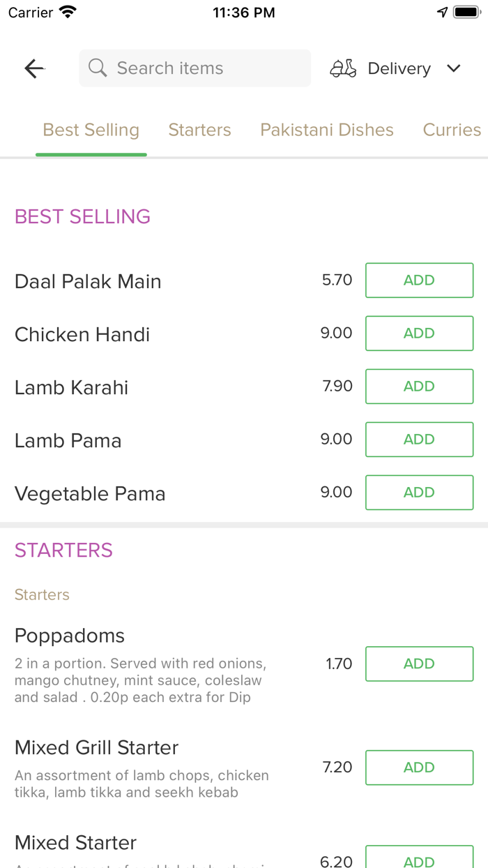Add Daal Palak Main to order
Screen dimensions: 488x868
[x=419, y=280]
